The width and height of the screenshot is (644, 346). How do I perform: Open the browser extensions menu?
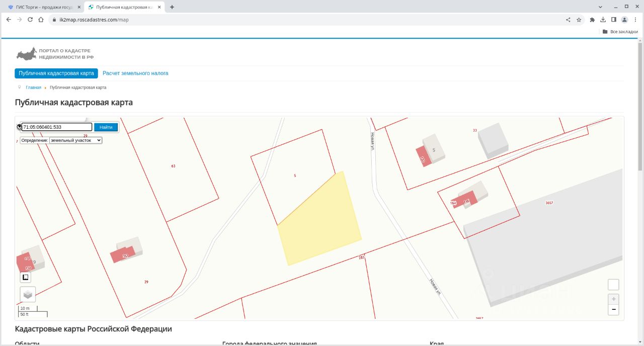tap(592, 20)
